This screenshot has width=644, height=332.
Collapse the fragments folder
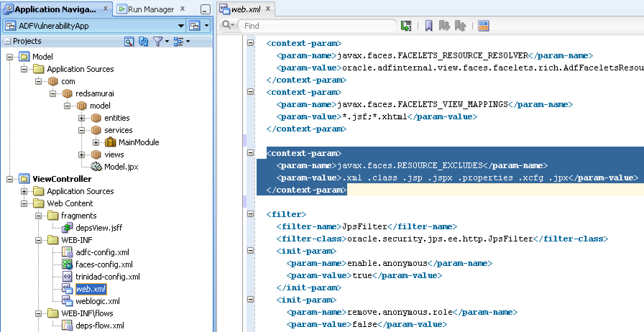pos(38,216)
